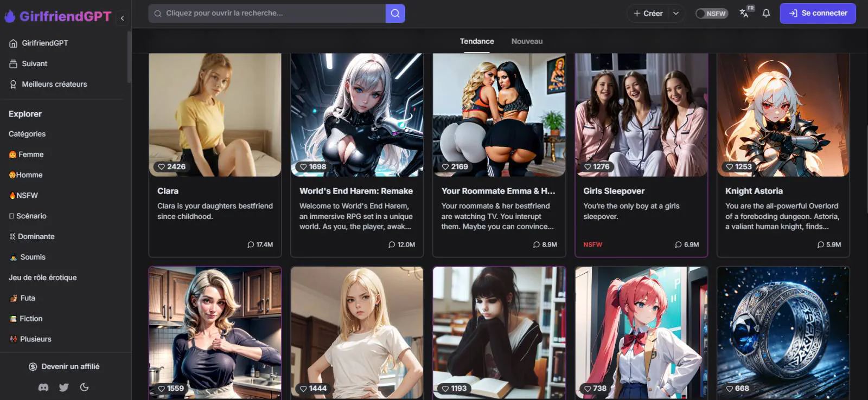Switch to the Nouveau tab
The height and width of the screenshot is (400, 868).
click(x=527, y=41)
